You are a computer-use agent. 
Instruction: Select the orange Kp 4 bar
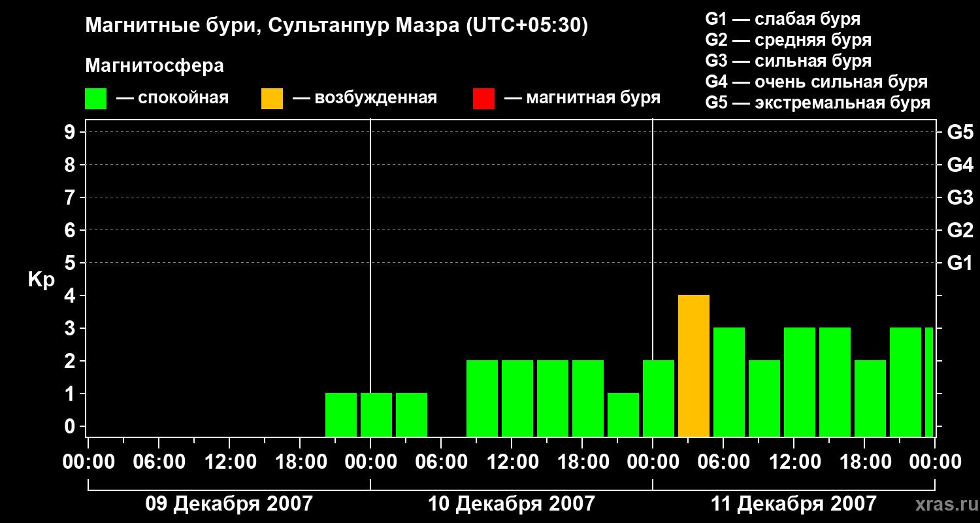[x=694, y=366]
